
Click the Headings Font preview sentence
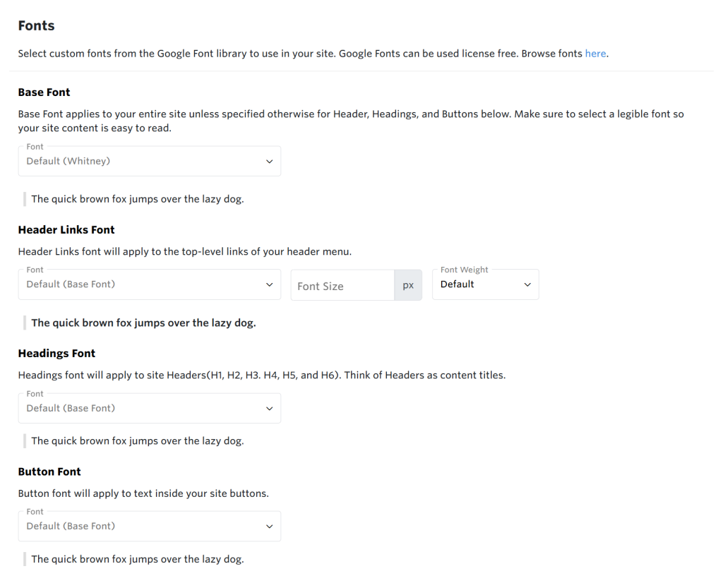coord(138,441)
